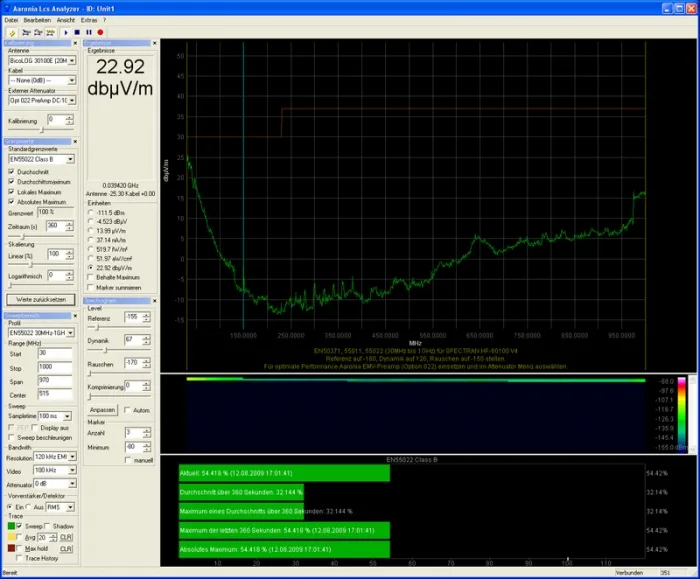Open the Extras menu
Viewport: 700px width, 579px height.
pyautogui.click(x=89, y=19)
